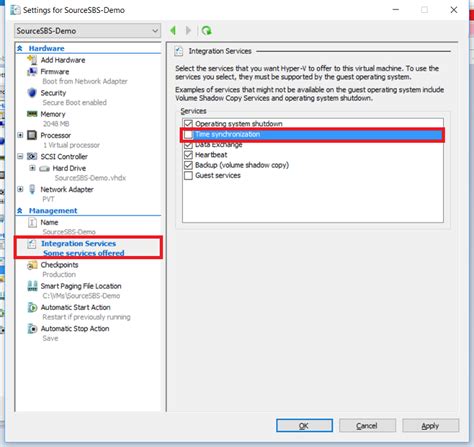Click the Automatic Stop Action icon
This screenshot has width=474, height=447.
[x=32, y=329]
